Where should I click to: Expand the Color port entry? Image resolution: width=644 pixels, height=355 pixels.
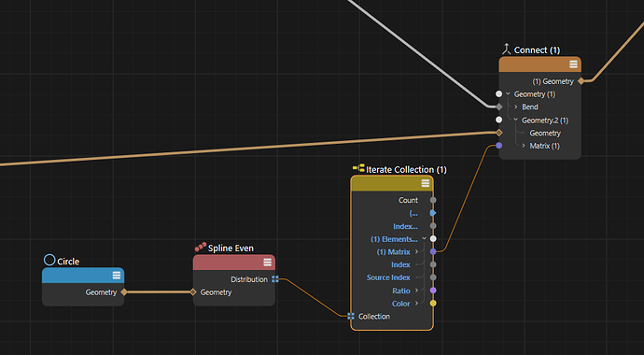coord(416,304)
